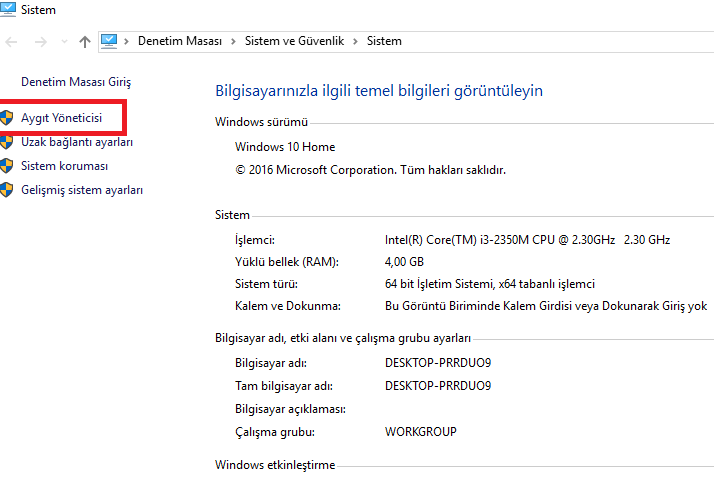Click shield icon beside Uzak bağlantı ayarları
Image resolution: width=714 pixels, height=483 pixels.
[6, 142]
